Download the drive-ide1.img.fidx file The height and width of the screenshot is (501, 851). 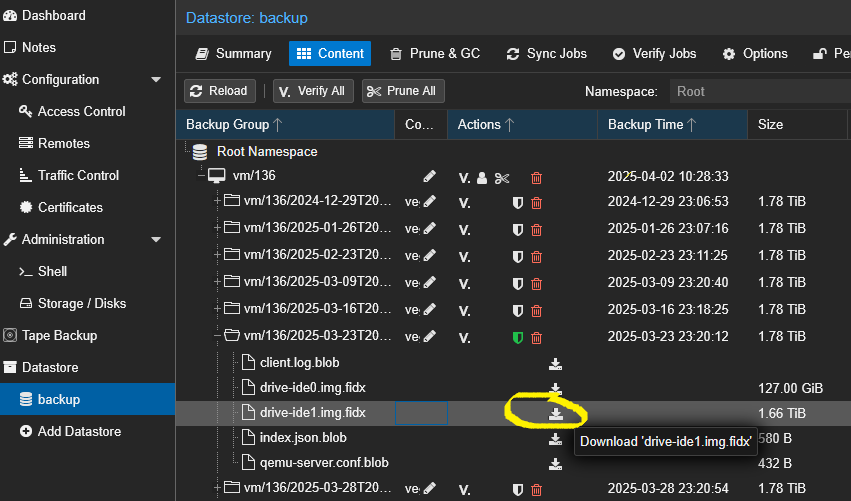(556, 412)
